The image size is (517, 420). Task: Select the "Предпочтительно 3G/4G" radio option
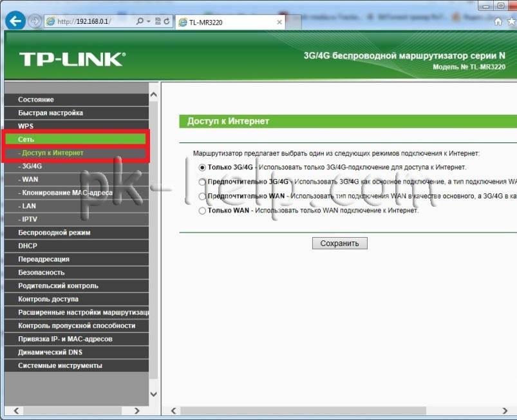tap(202, 182)
